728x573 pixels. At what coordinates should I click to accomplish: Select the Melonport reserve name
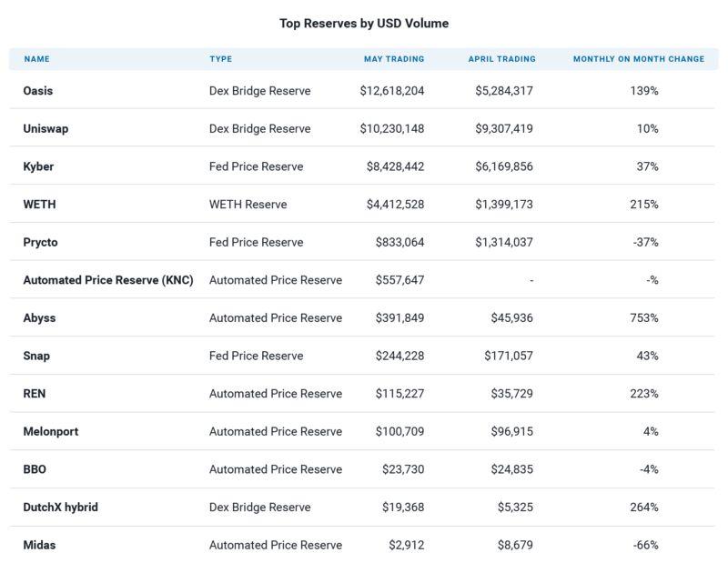(51, 431)
